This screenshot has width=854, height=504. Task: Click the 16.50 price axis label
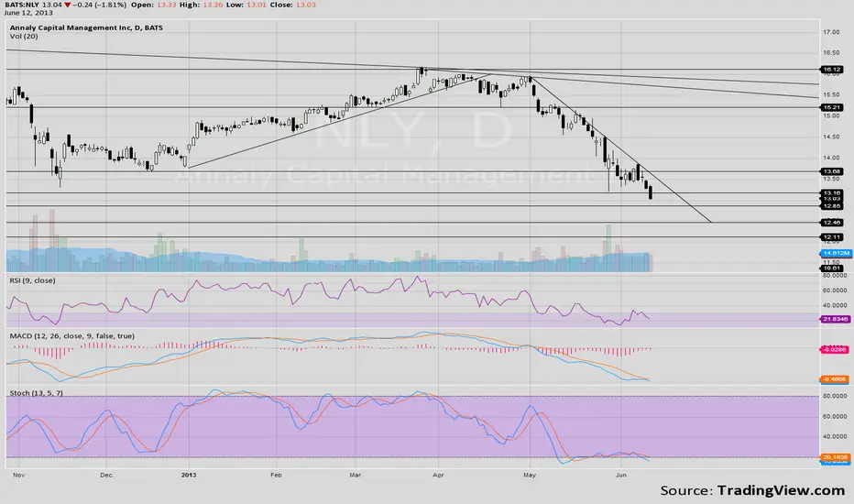coord(832,53)
